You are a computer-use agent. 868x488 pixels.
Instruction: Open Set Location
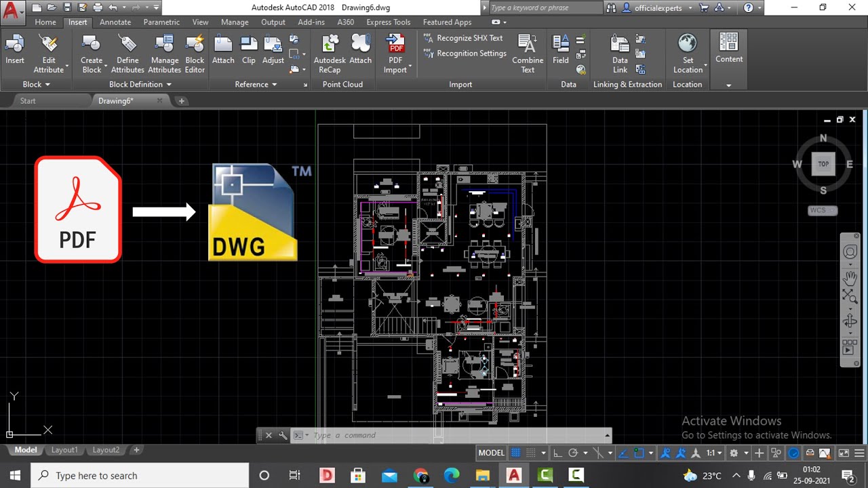(x=688, y=54)
